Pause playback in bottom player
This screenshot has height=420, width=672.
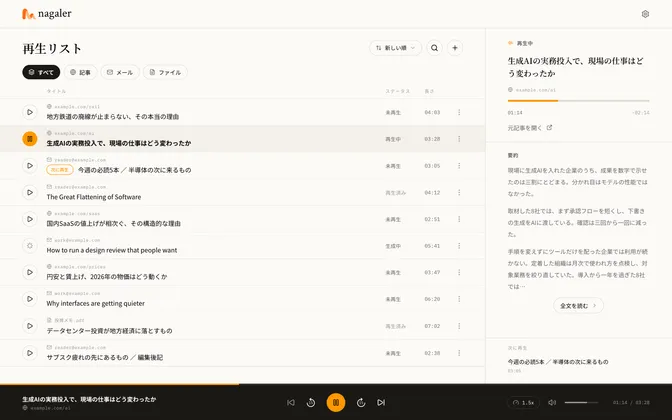pos(336,402)
